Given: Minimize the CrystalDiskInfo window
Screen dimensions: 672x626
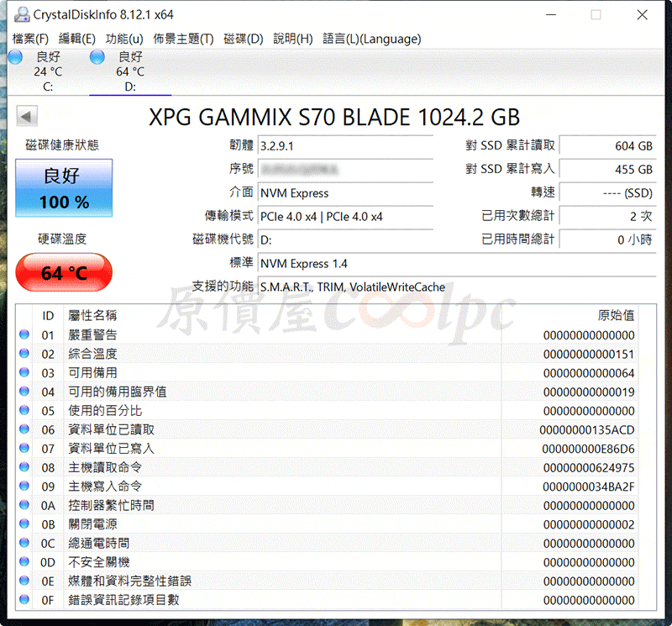Looking at the screenshot, I should [551, 14].
